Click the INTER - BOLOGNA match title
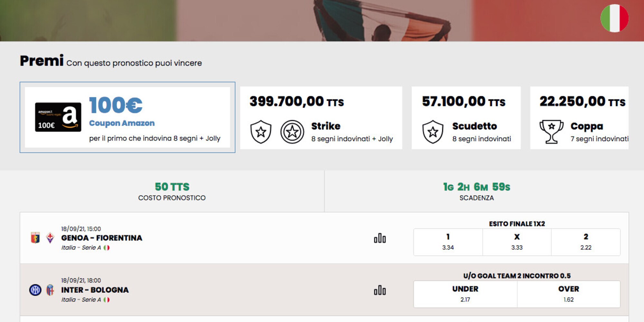Screen dimensions: 644x322 tap(95, 290)
